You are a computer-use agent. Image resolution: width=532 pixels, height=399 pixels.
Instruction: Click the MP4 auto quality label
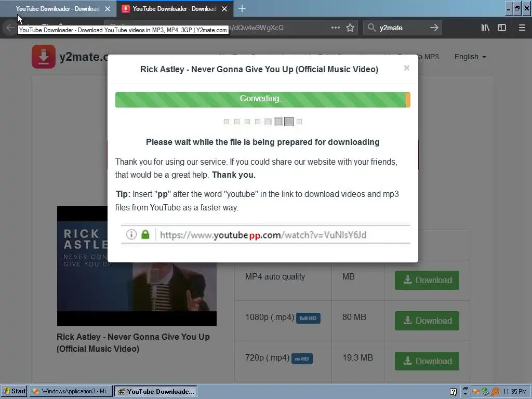275,277
